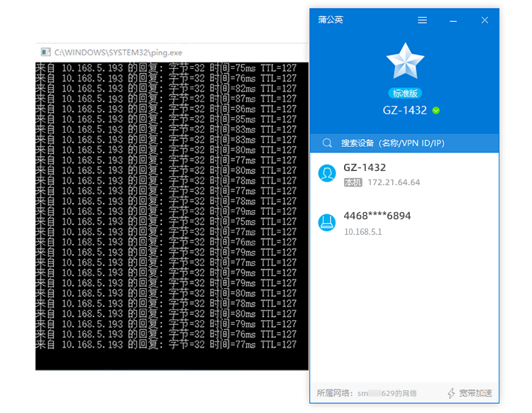Click the 172.21.64.64 IP address text

click(394, 182)
